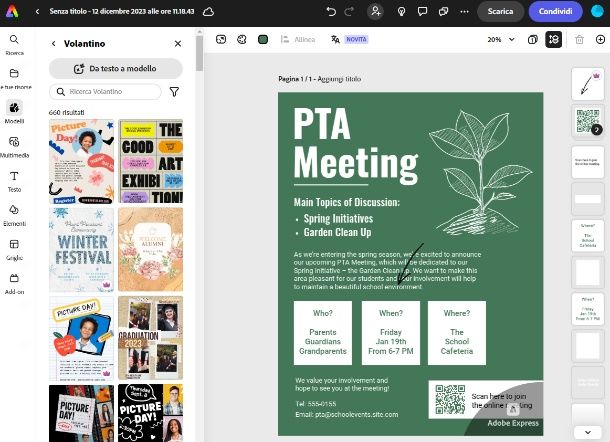Screen dimensions: 610x442
Task: Go back from the Volantino panel
Action: click(x=54, y=44)
